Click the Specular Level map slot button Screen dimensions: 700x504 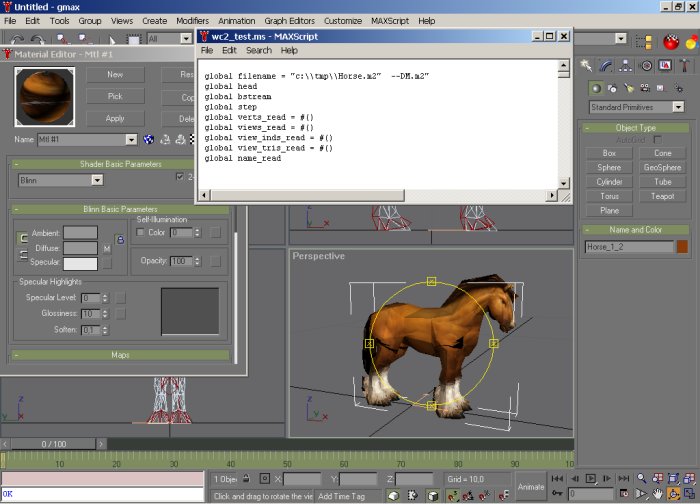point(121,298)
